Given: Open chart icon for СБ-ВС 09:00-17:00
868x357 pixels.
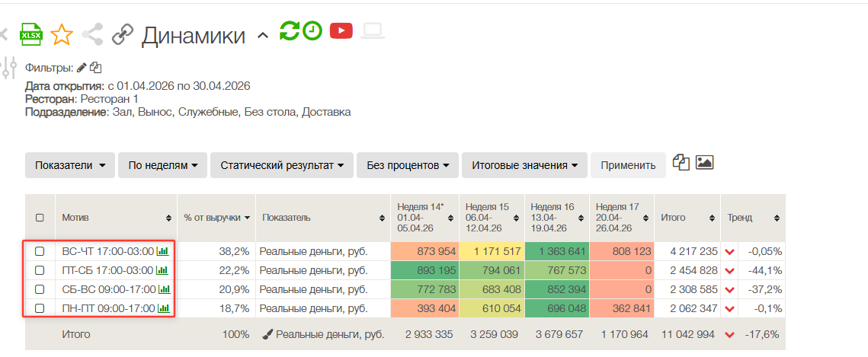Looking at the screenshot, I should [165, 289].
